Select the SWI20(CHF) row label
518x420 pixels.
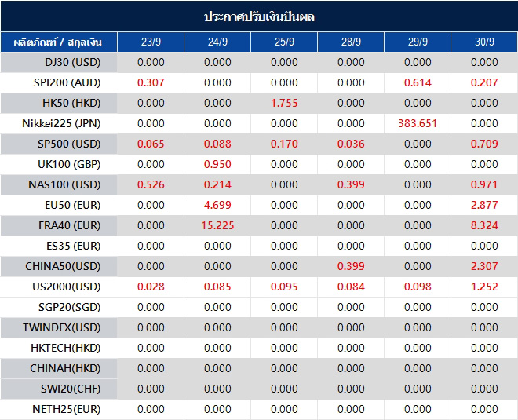pyautogui.click(x=71, y=389)
